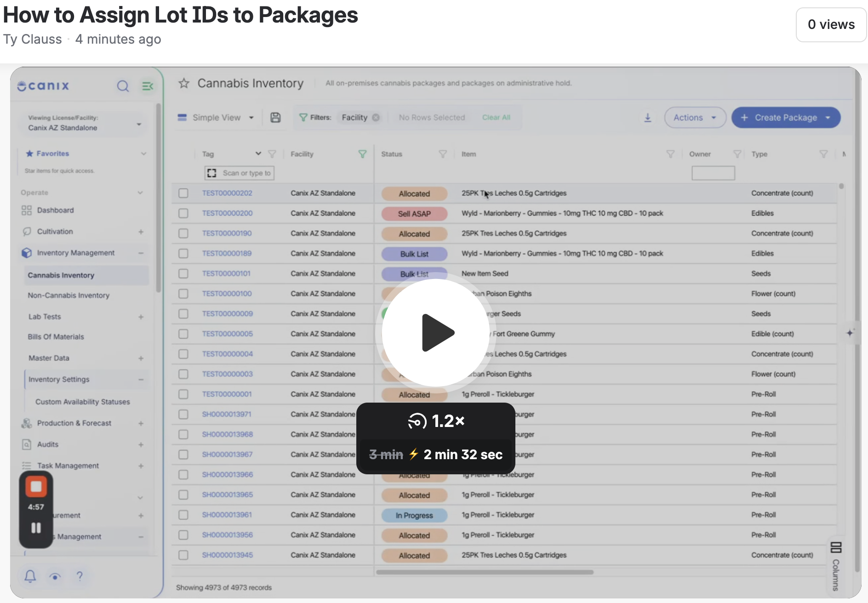Screen dimensions: 868x603
Task: Download the inventory using the download icon
Action: [648, 118]
